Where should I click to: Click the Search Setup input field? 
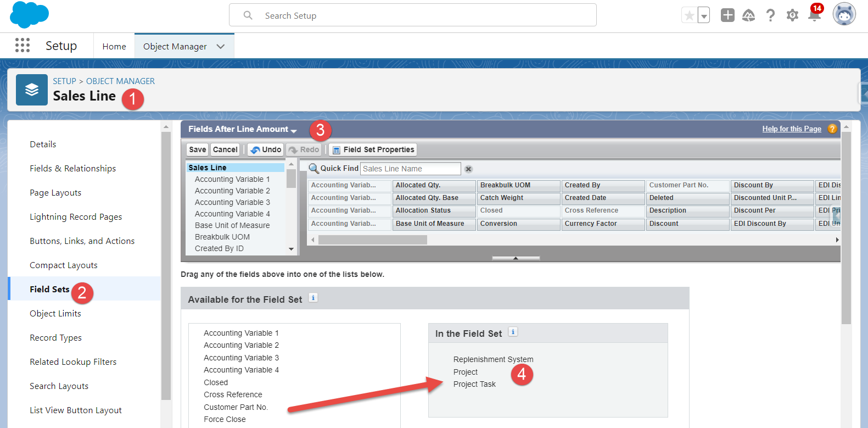[413, 15]
